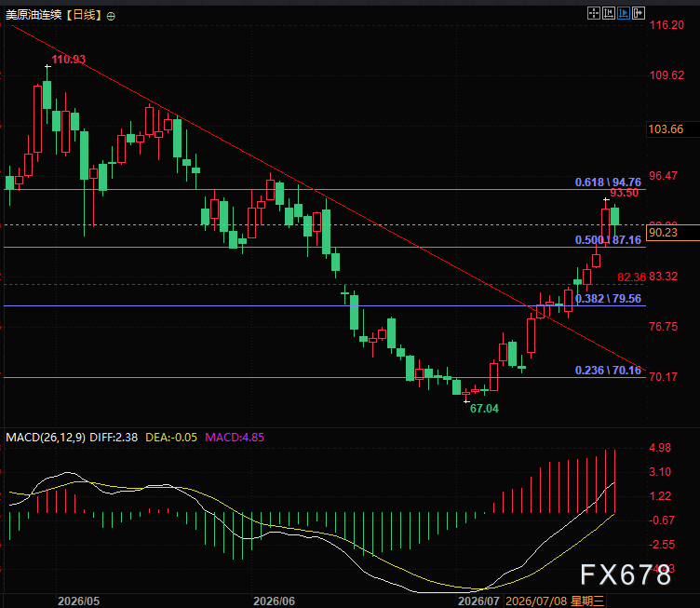Viewport: 700px width, 608px height.
Task: Click the 90.23 current price tag
Action: tap(663, 233)
